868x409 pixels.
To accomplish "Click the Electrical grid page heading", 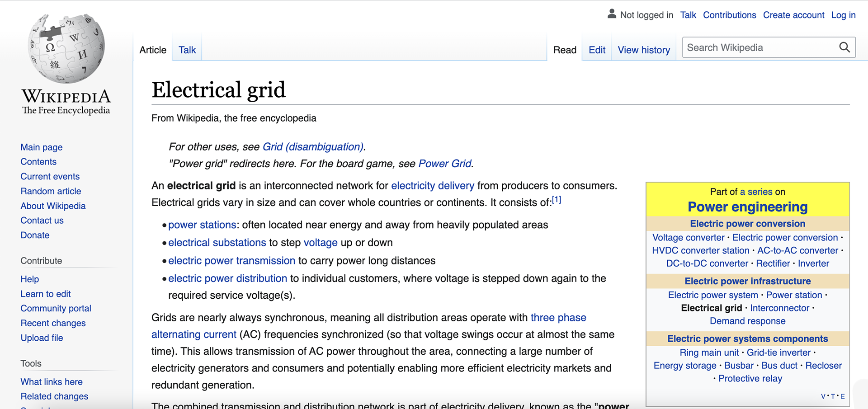I will point(218,89).
